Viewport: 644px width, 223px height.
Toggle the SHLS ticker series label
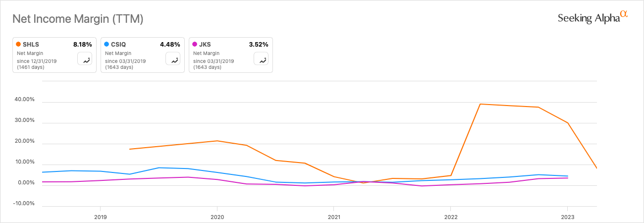point(31,45)
